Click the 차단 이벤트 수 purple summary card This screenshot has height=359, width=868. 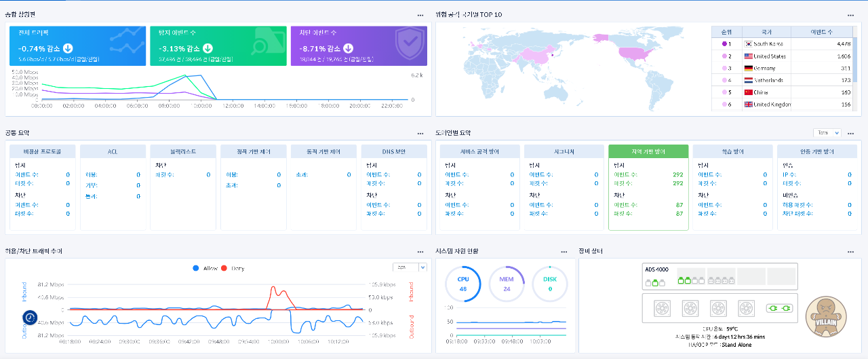click(359, 46)
